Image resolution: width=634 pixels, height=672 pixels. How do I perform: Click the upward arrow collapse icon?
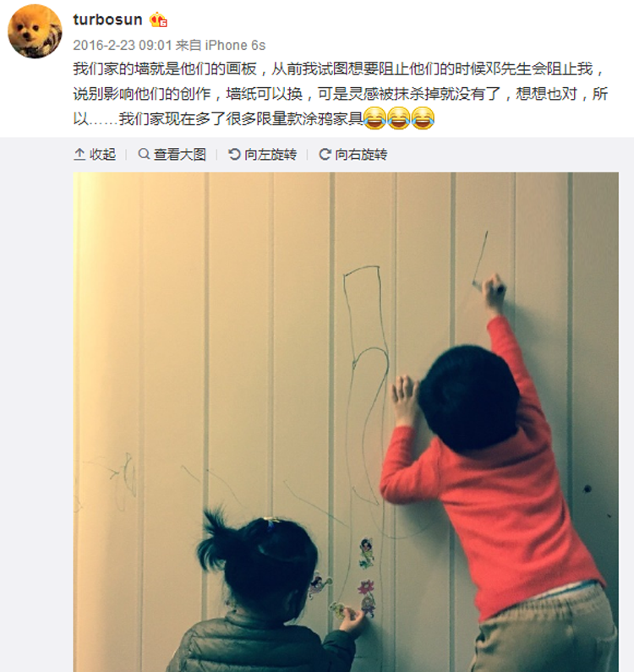[79, 155]
